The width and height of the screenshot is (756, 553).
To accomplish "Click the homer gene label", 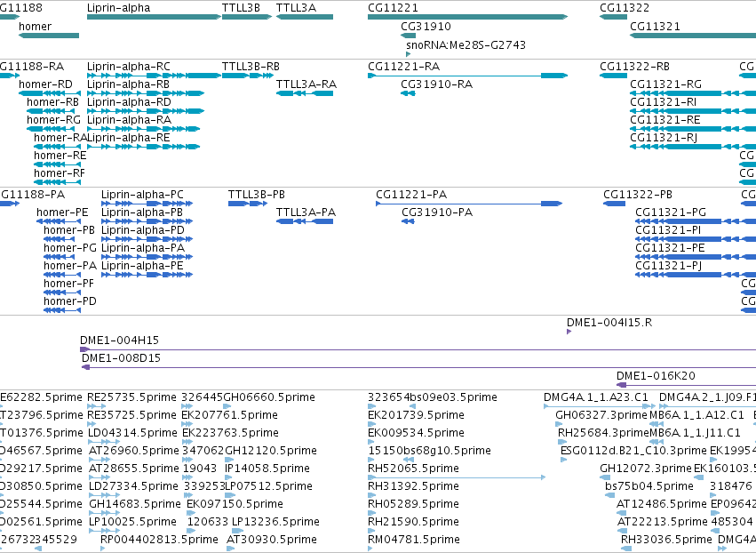I will tap(36, 26).
